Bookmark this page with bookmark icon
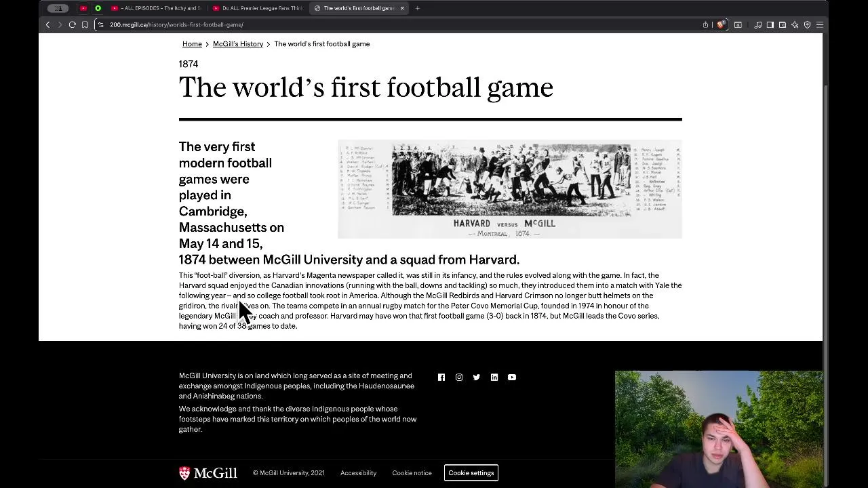This screenshot has height=488, width=868. pos(85,24)
